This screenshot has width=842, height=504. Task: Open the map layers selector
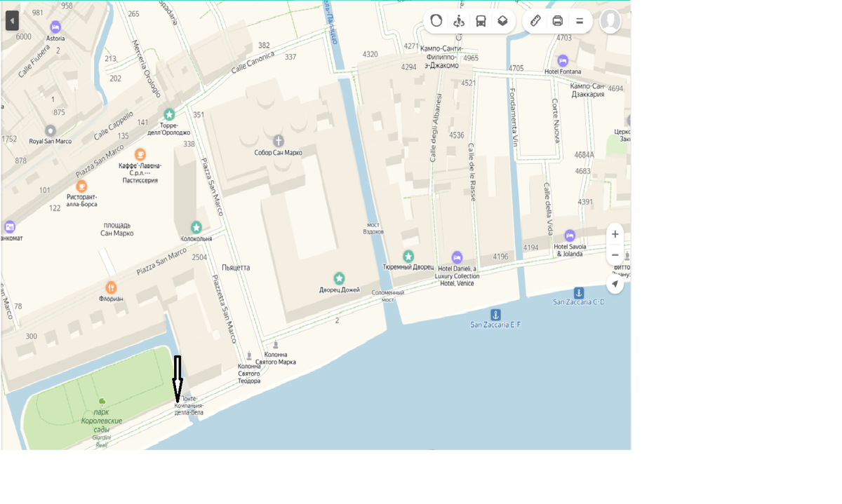point(502,21)
